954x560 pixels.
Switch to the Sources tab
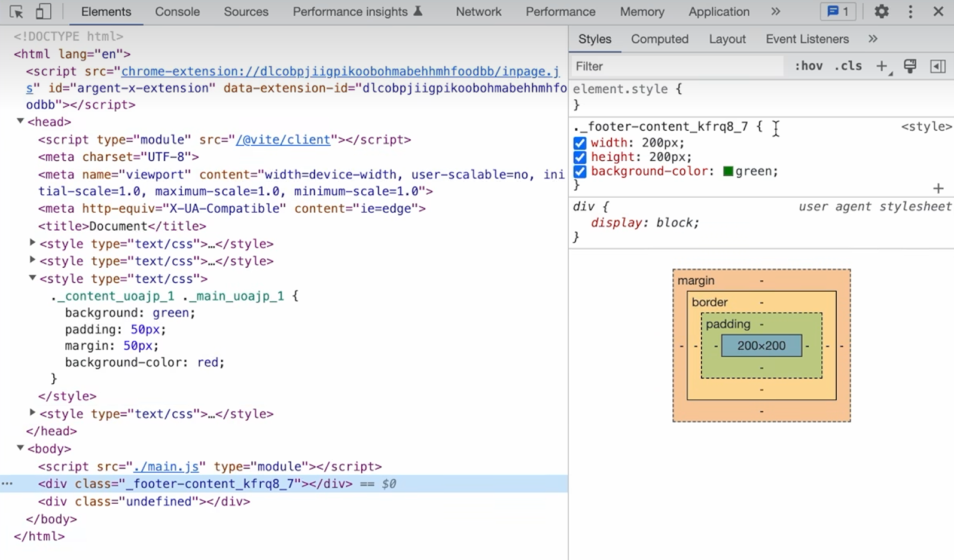246,12
